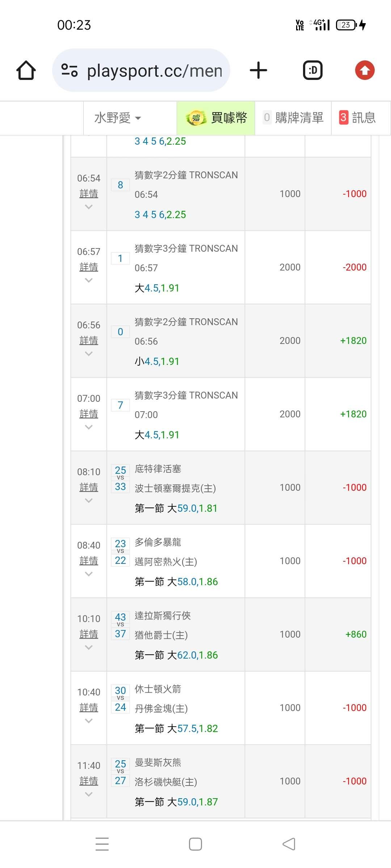Open the 水野愛 user dropdown

click(118, 118)
